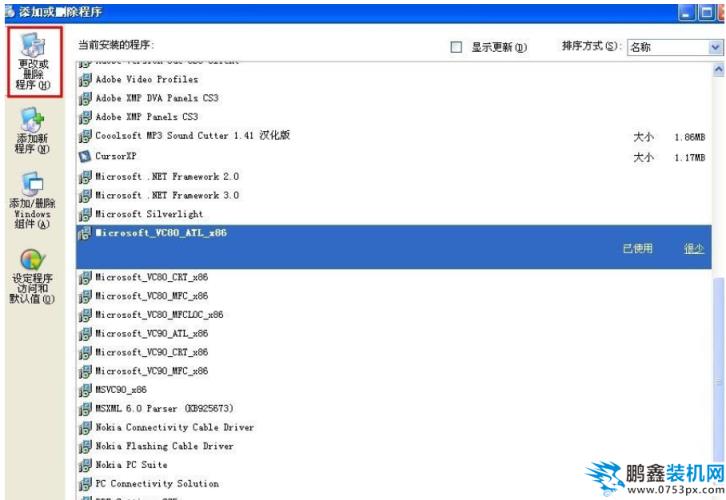
Task: Select Microsoft_VC90_CRT_x86 entry text
Action: pyautogui.click(x=152, y=352)
